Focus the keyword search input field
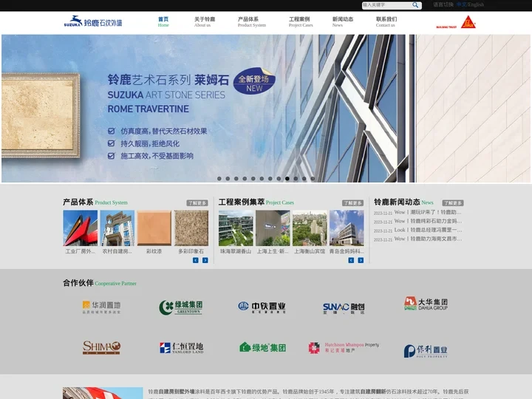This screenshot has width=532, height=399. 386,5
